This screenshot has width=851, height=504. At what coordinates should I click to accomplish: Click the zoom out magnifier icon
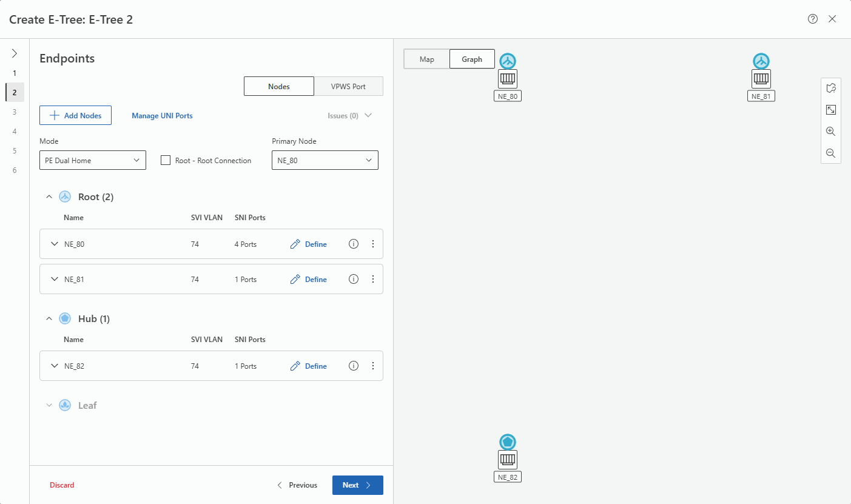[x=830, y=153]
